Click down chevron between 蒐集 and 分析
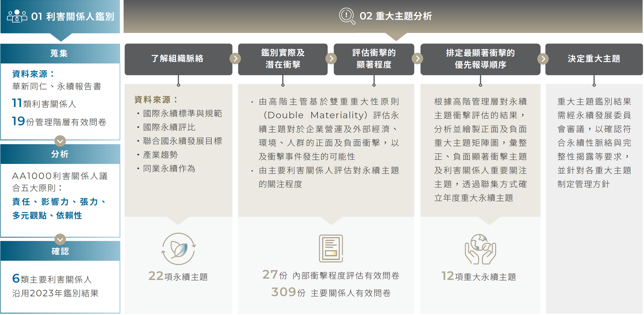This screenshot has height=315, width=644. point(60,141)
